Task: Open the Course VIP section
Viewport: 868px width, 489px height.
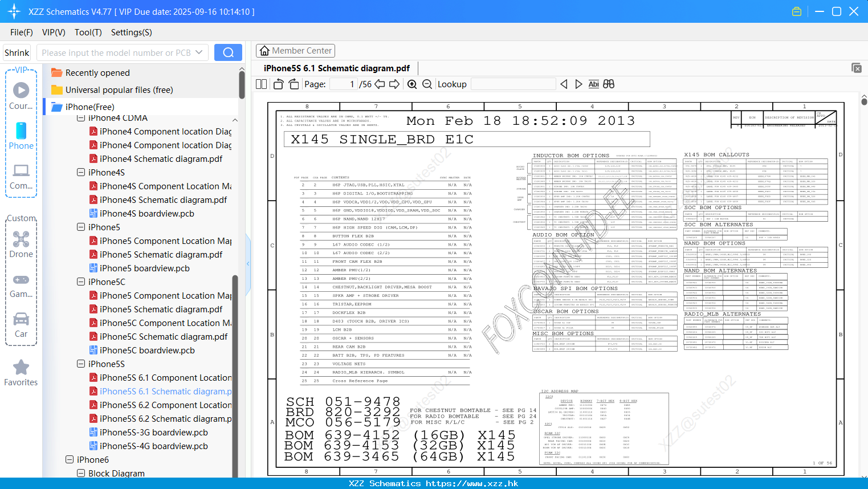Action: pos(21,95)
